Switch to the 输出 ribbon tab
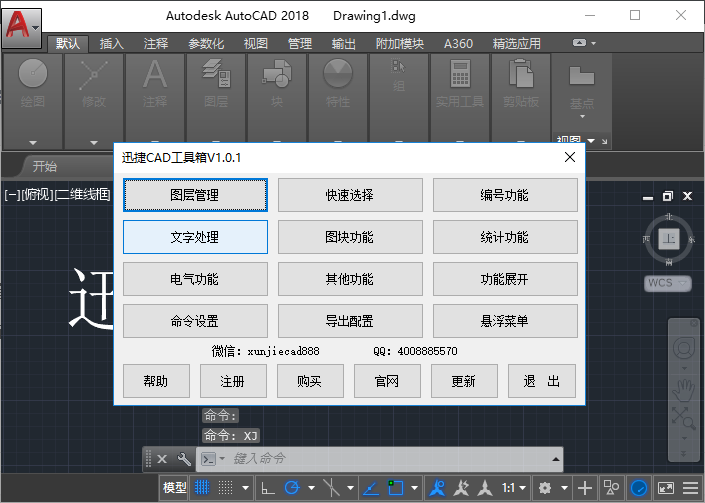This screenshot has height=503, width=705. pos(344,44)
